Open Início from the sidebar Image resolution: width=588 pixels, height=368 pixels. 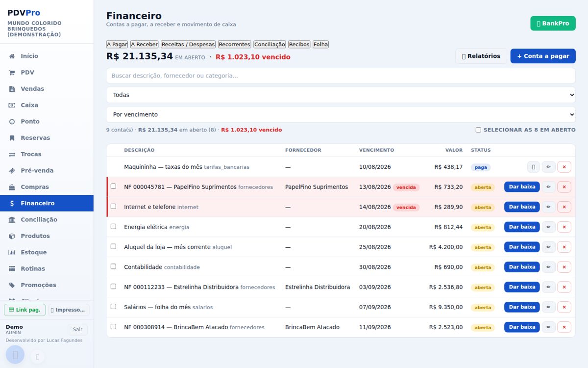click(47, 56)
